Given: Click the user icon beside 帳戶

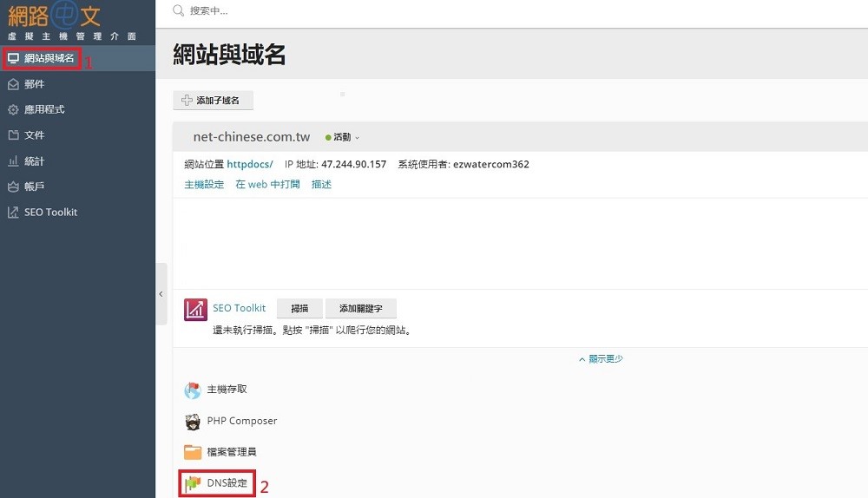Looking at the screenshot, I should click(x=13, y=187).
